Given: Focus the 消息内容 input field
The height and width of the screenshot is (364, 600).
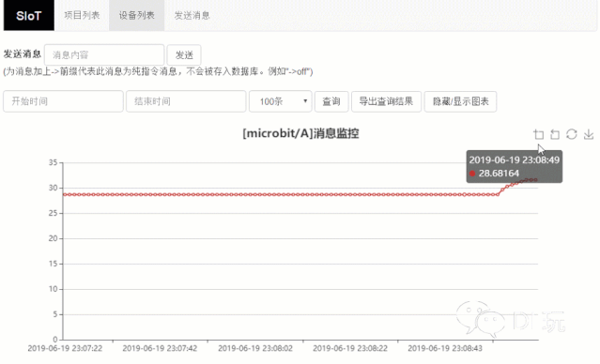Looking at the screenshot, I should [x=104, y=55].
